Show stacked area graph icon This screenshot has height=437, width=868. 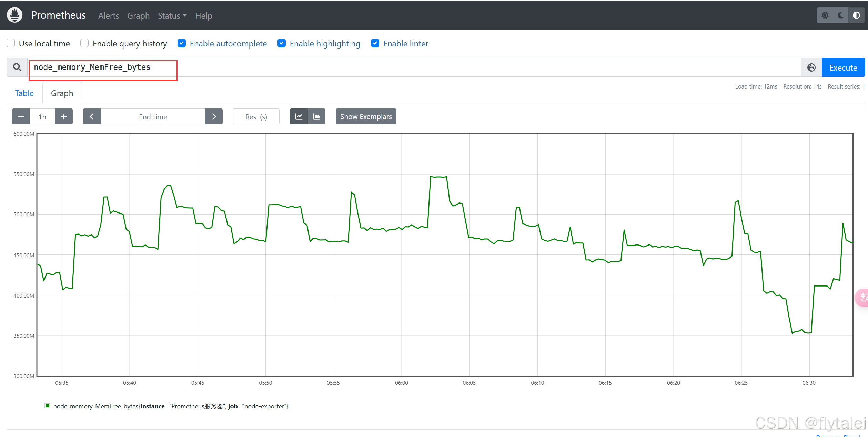pyautogui.click(x=316, y=117)
